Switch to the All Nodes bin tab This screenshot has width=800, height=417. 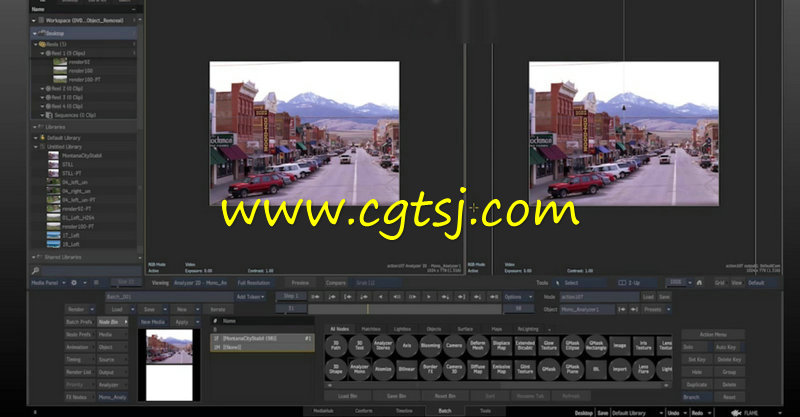[x=340, y=329]
